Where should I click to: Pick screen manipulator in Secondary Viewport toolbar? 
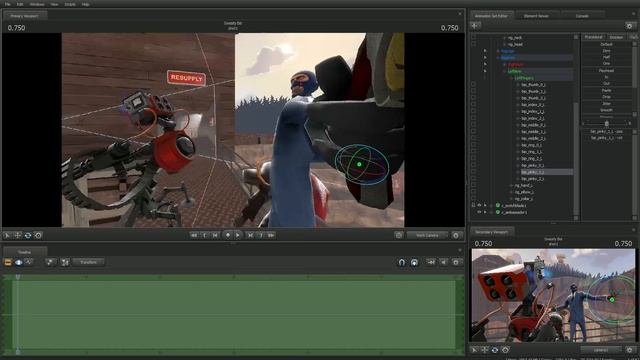[505, 350]
